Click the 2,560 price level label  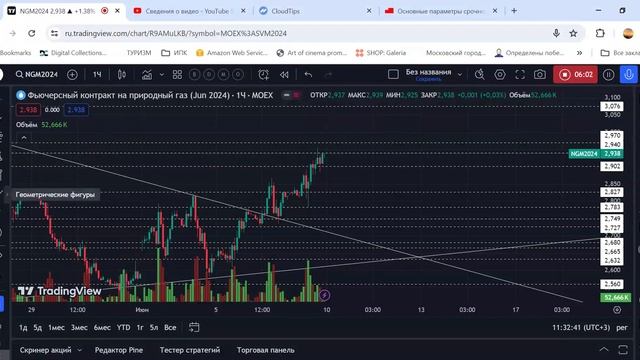pyautogui.click(x=612, y=284)
